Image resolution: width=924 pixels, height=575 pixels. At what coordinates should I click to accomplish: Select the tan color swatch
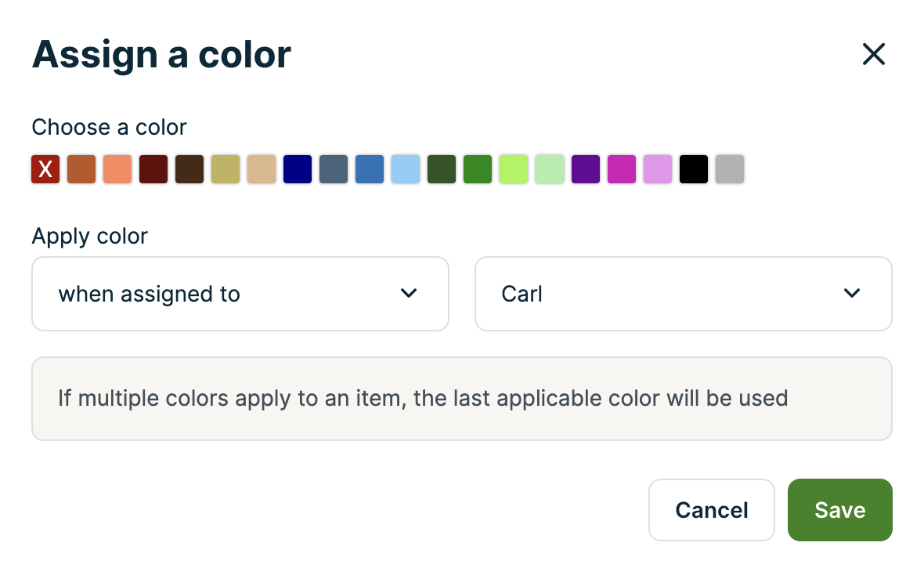(261, 168)
